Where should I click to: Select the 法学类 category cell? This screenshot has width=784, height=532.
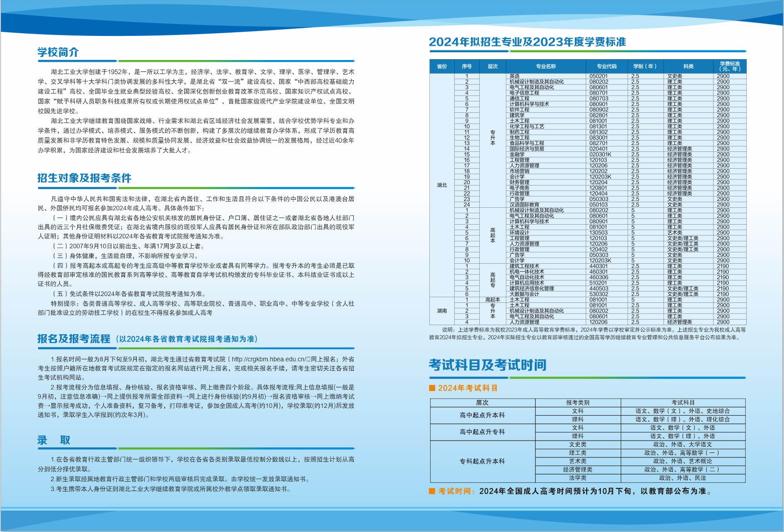pyautogui.click(x=578, y=478)
